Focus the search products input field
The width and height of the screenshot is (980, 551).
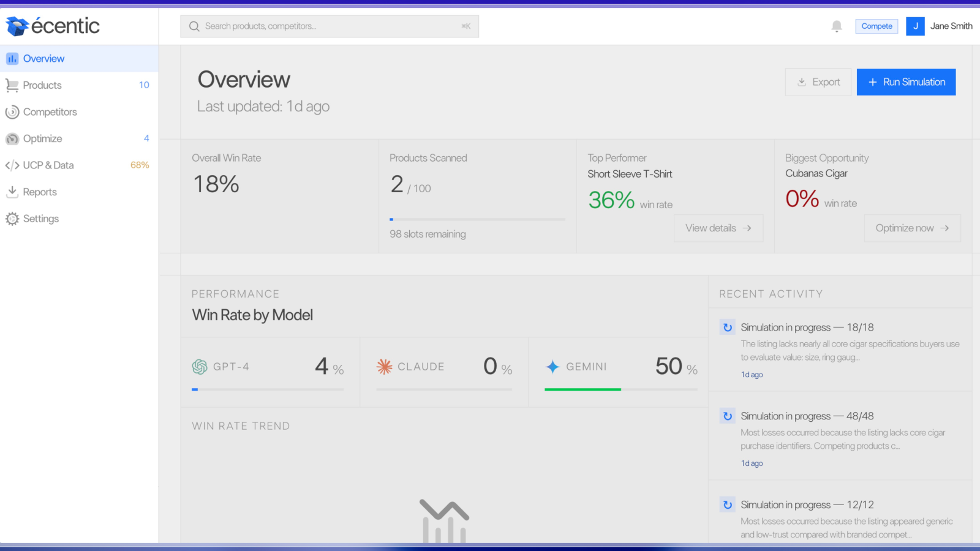pos(330,26)
